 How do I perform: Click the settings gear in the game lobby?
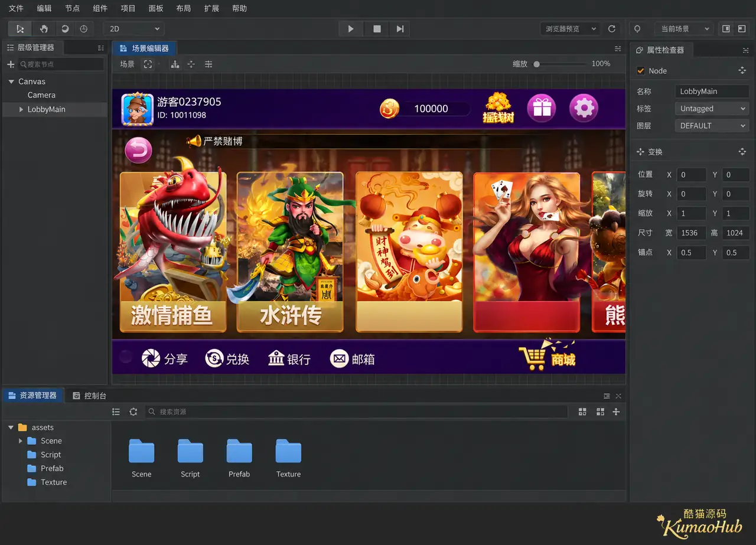(584, 108)
